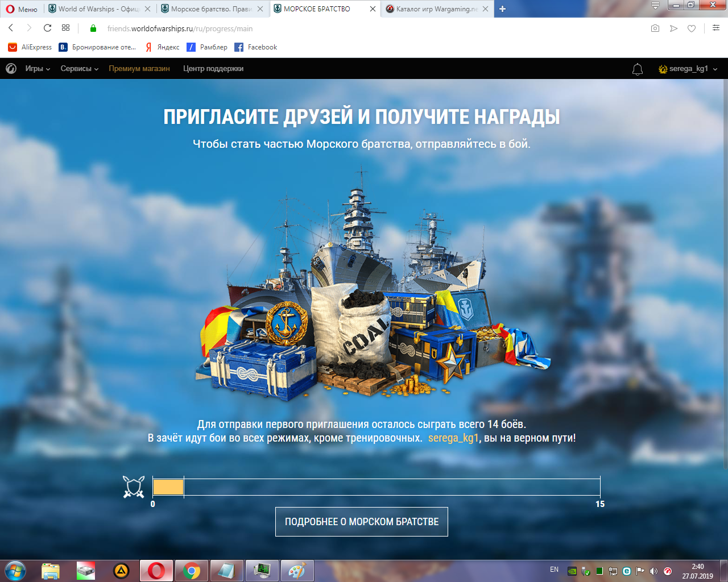Open a new browser tab
This screenshot has width=728, height=582.
coord(502,9)
